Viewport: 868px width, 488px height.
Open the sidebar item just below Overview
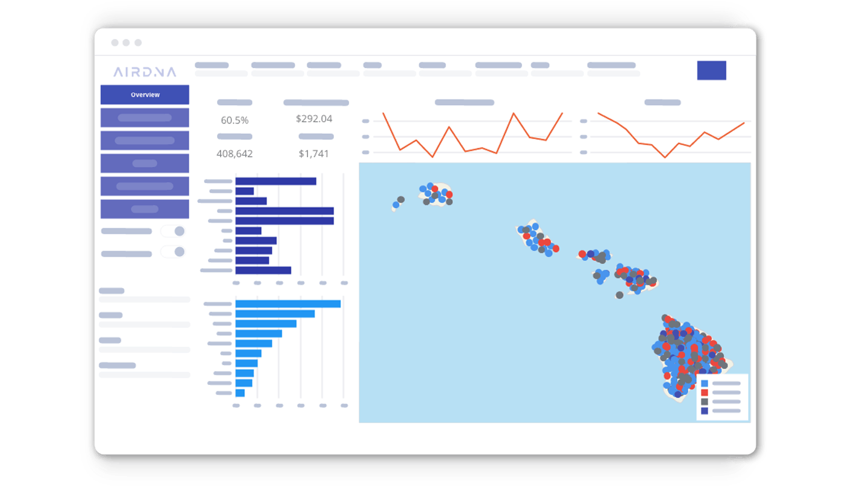pos(145,117)
